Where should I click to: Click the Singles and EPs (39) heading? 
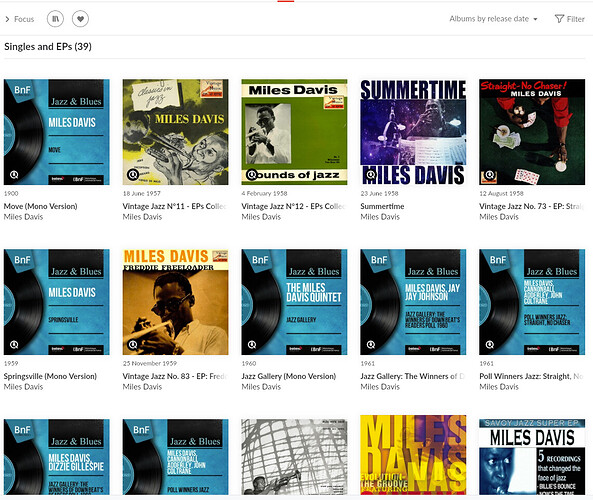[x=48, y=47]
